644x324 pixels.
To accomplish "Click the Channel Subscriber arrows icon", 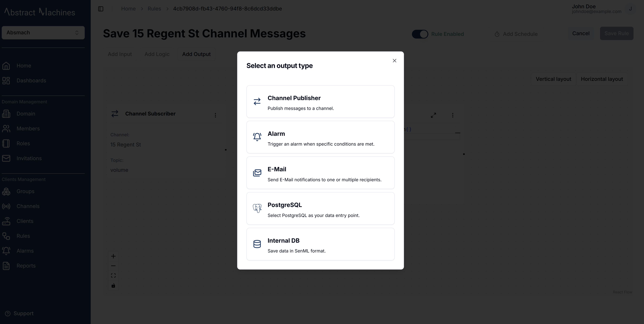I will [x=115, y=114].
